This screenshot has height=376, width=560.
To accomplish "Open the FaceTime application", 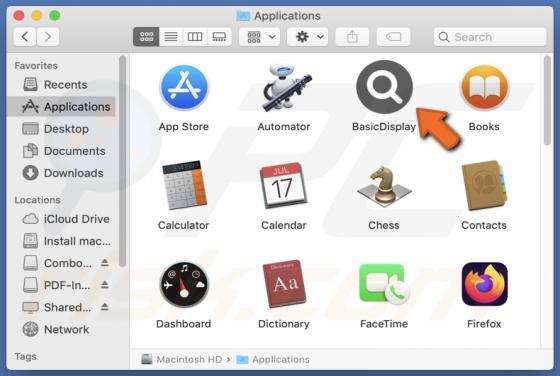I will [x=384, y=284].
